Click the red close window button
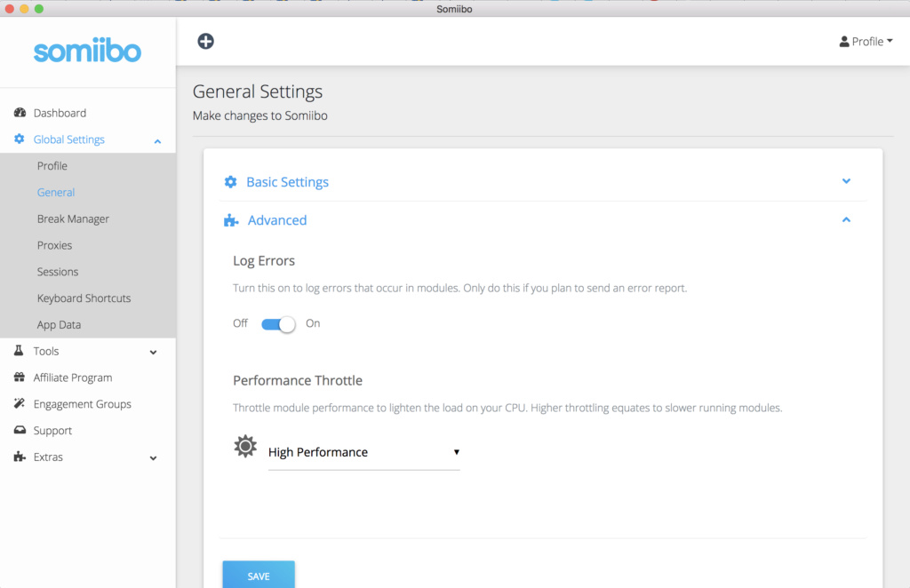Image resolution: width=910 pixels, height=588 pixels. 9,9
